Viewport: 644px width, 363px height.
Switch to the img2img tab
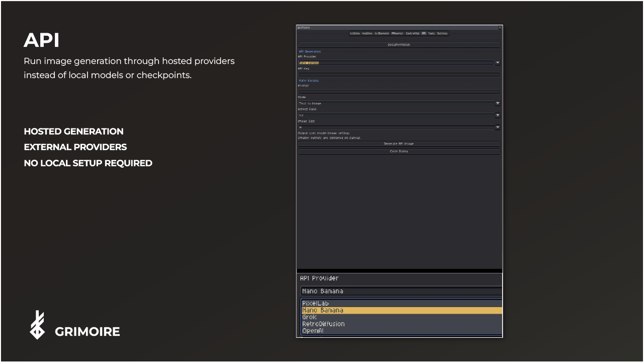click(367, 33)
